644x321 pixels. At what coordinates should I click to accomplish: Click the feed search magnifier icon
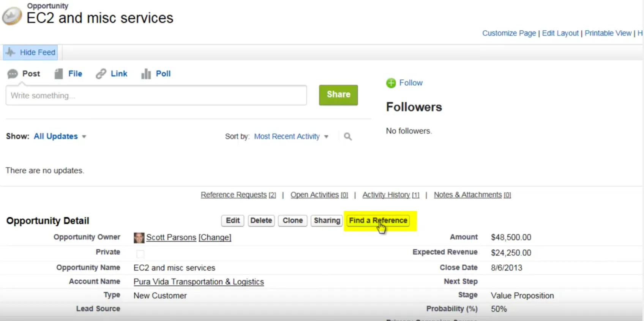[348, 136]
